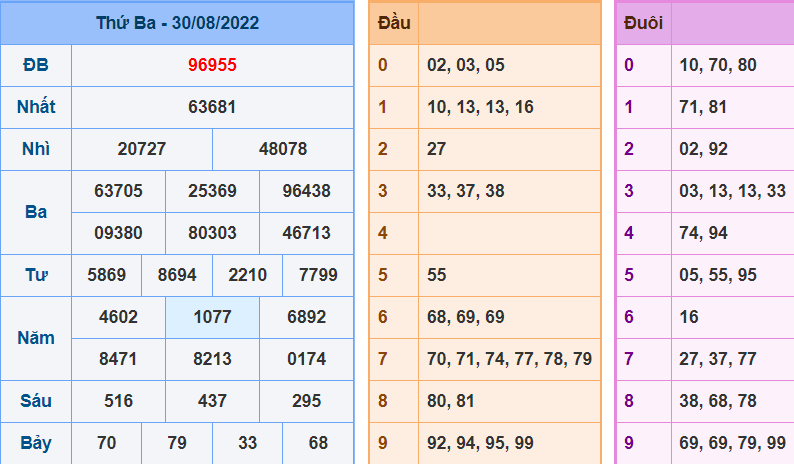Click Đầu row 6 values 68, 69, 69
Image resolution: width=794 pixels, height=464 pixels.
tap(466, 318)
